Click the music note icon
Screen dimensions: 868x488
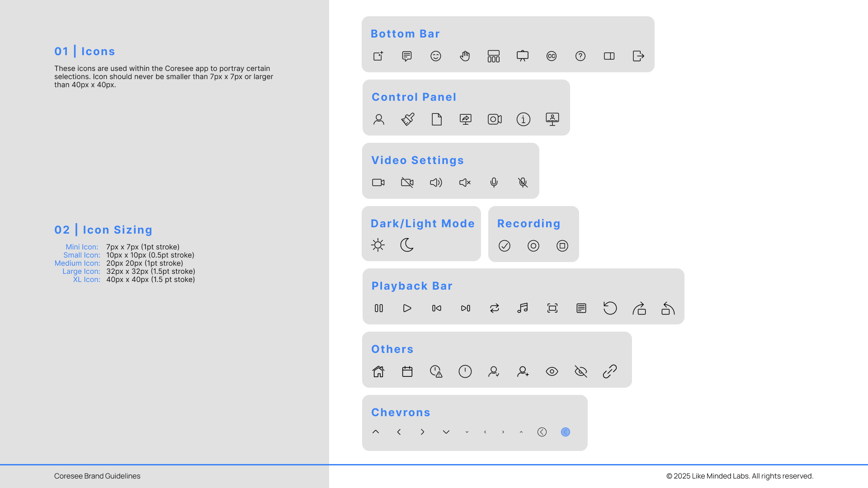(x=523, y=308)
